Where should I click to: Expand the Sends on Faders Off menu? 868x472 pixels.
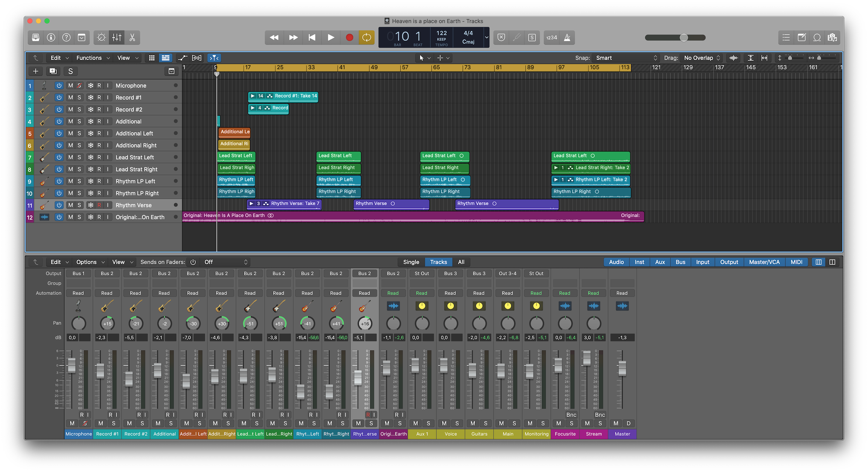[226, 262]
